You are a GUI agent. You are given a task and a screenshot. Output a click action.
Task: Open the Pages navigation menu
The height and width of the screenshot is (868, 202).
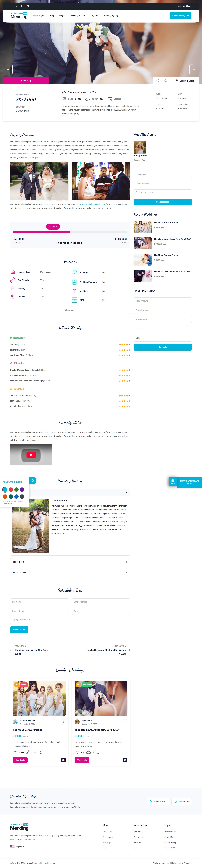point(62,15)
